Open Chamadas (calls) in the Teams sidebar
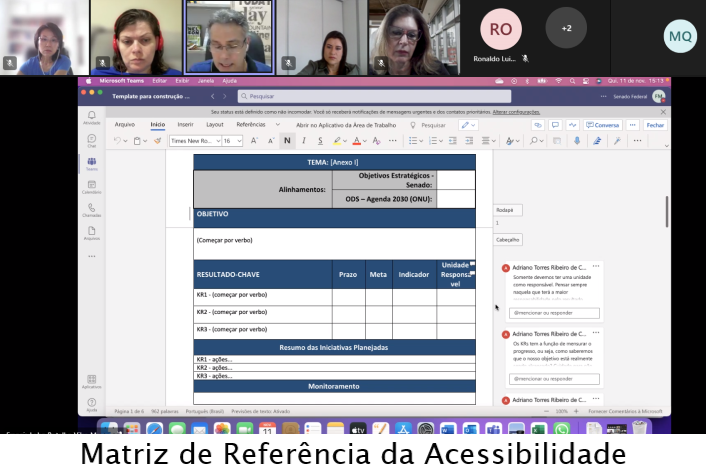Screen dimensions: 706x469 91,209
